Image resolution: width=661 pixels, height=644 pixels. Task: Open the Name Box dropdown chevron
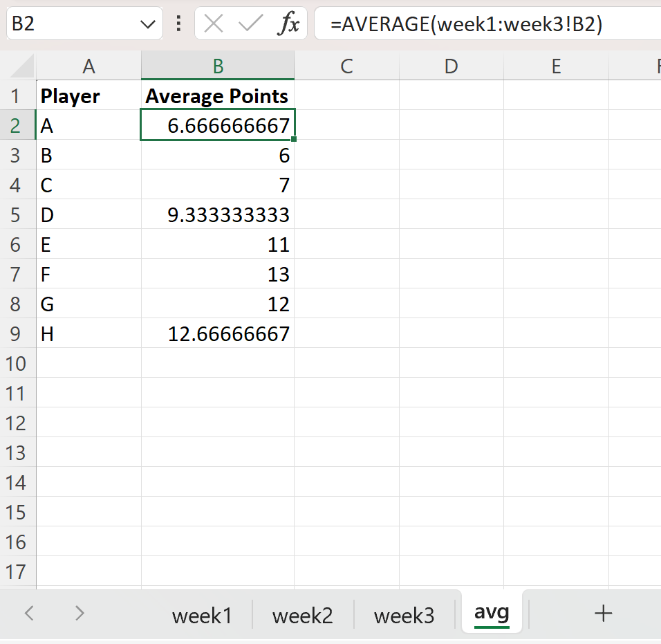coord(147,24)
